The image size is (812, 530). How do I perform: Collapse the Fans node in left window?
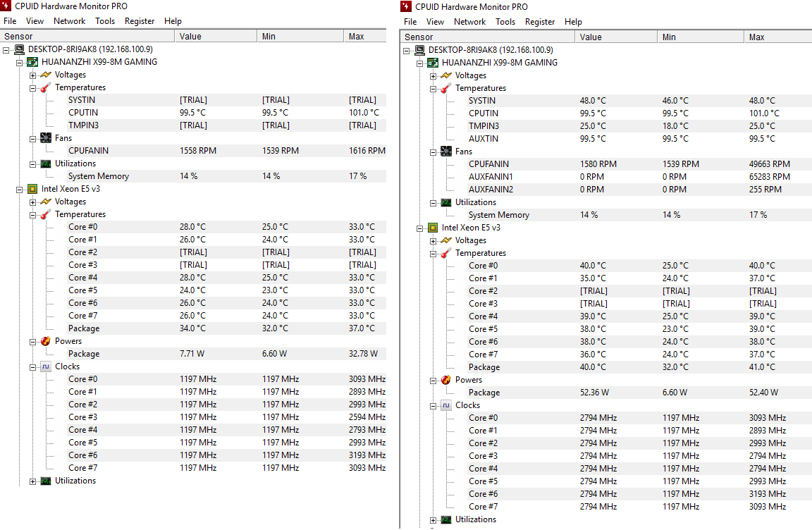coord(32,139)
